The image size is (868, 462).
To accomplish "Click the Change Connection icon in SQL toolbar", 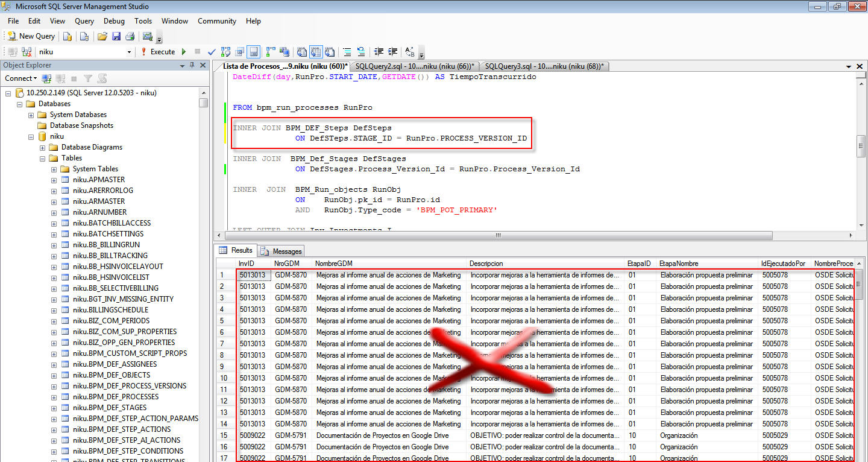I will (x=27, y=52).
